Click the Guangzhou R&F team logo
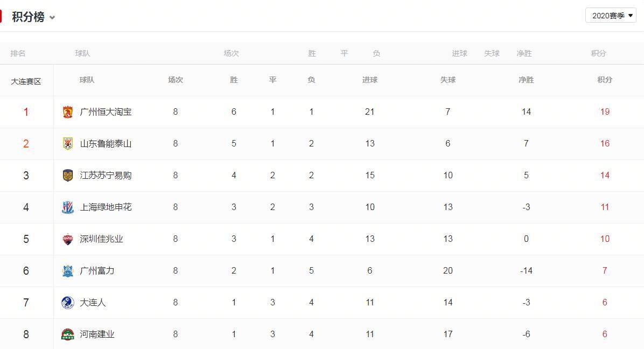Image resolution: width=644 pixels, height=349 pixels. [x=67, y=271]
